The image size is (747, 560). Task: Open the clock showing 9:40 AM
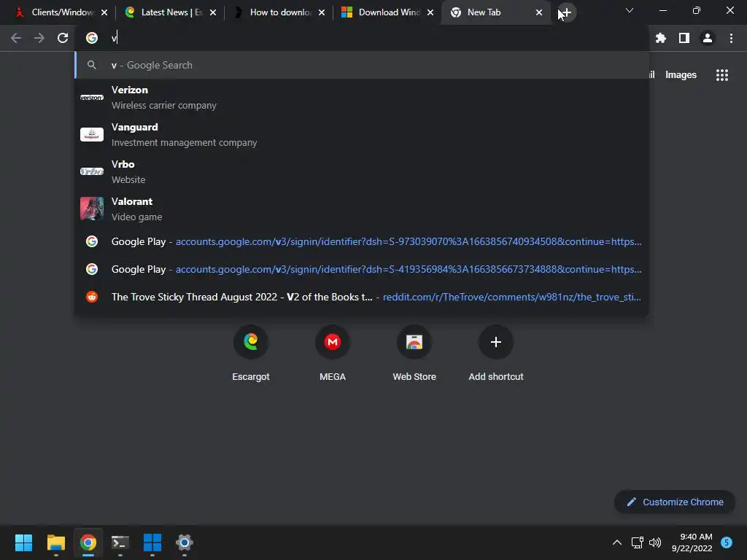click(x=692, y=542)
